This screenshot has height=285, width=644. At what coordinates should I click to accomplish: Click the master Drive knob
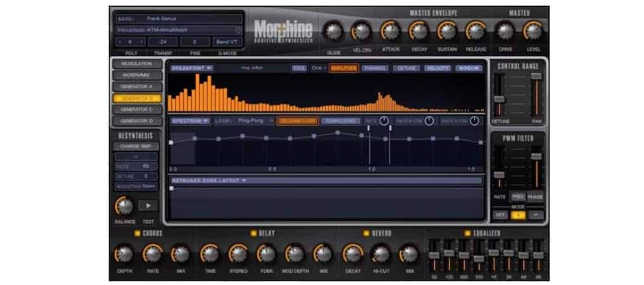coord(505,31)
